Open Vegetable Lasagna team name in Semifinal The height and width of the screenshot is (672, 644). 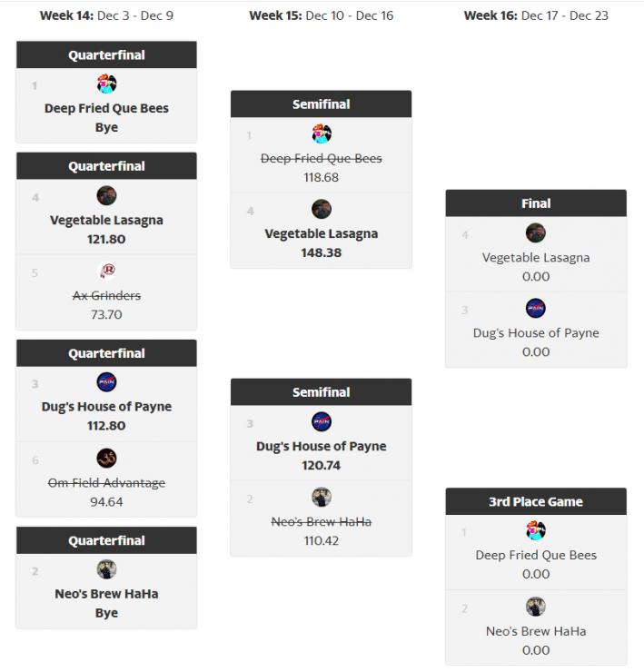(x=322, y=233)
